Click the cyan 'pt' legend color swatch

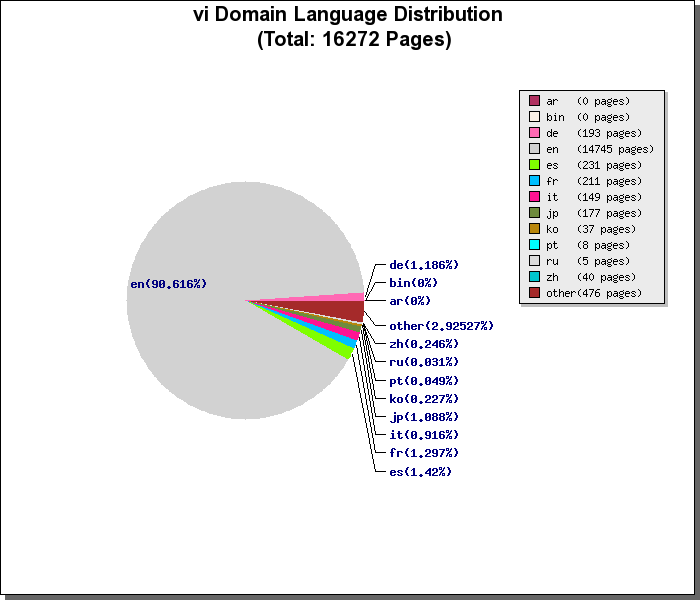pos(534,245)
